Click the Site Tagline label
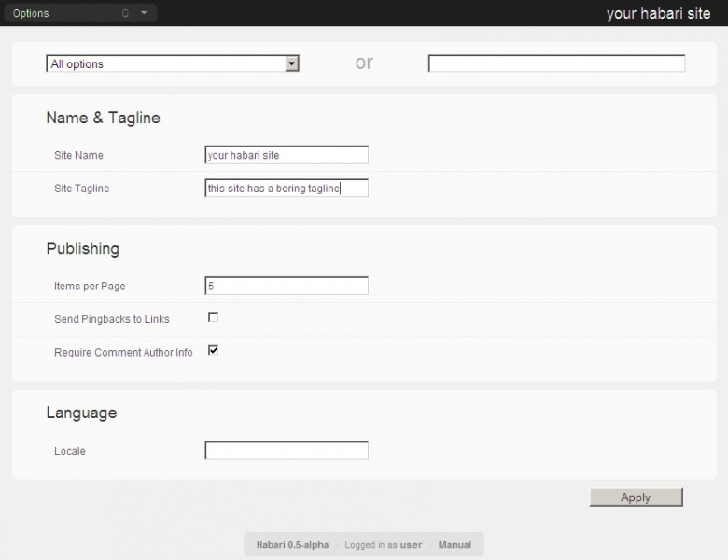 pos(82,189)
